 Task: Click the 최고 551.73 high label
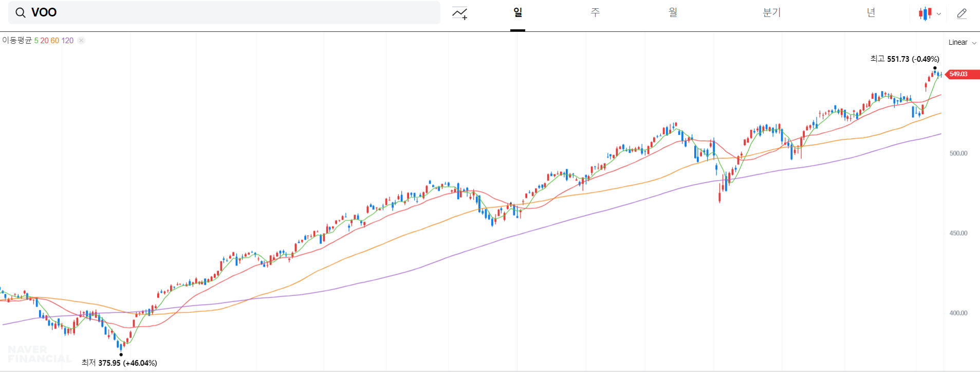point(905,59)
